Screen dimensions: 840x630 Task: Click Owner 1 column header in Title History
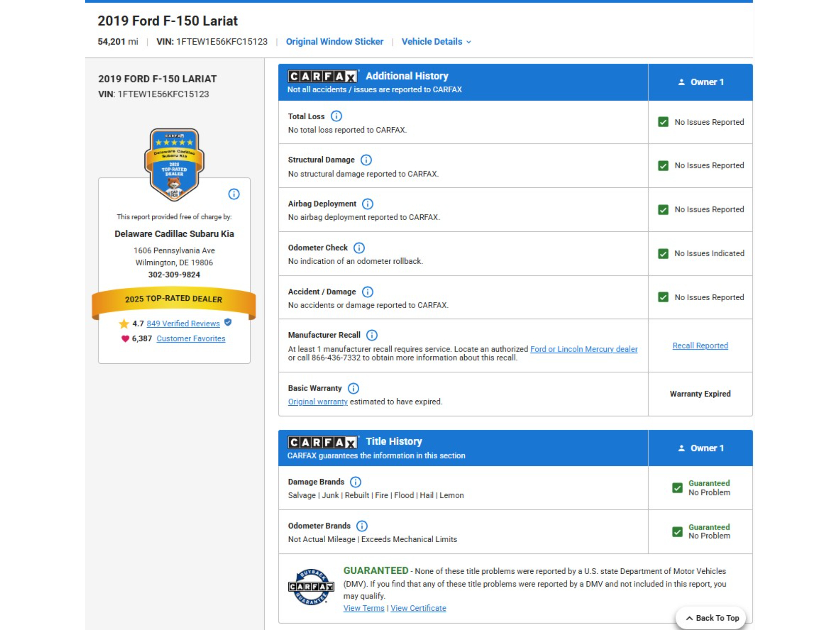(x=701, y=448)
